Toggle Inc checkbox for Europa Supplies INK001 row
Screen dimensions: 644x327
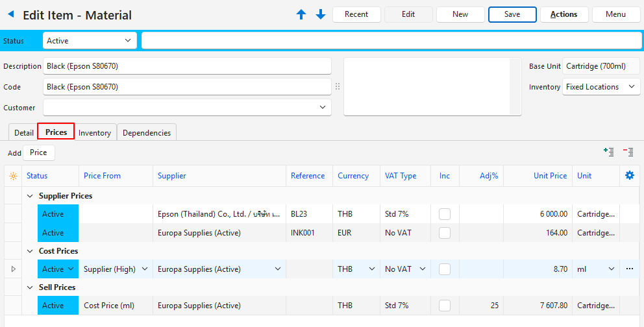tap(445, 233)
